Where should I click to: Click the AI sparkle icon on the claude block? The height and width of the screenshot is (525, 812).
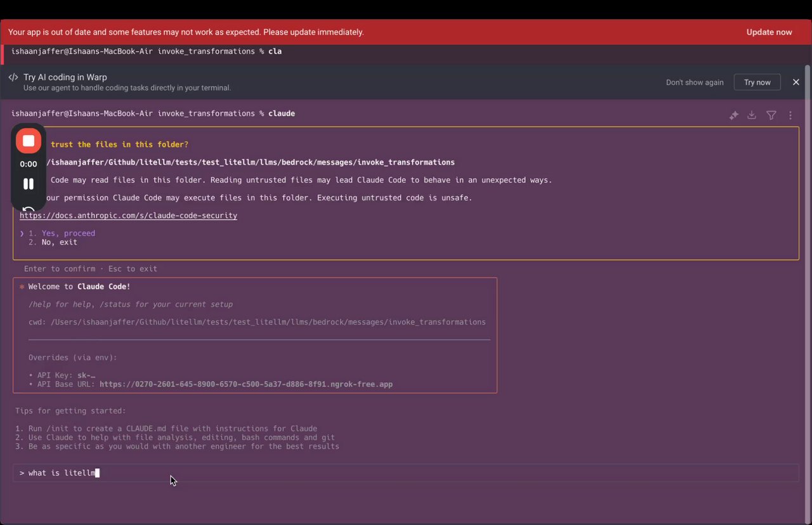[x=734, y=115]
